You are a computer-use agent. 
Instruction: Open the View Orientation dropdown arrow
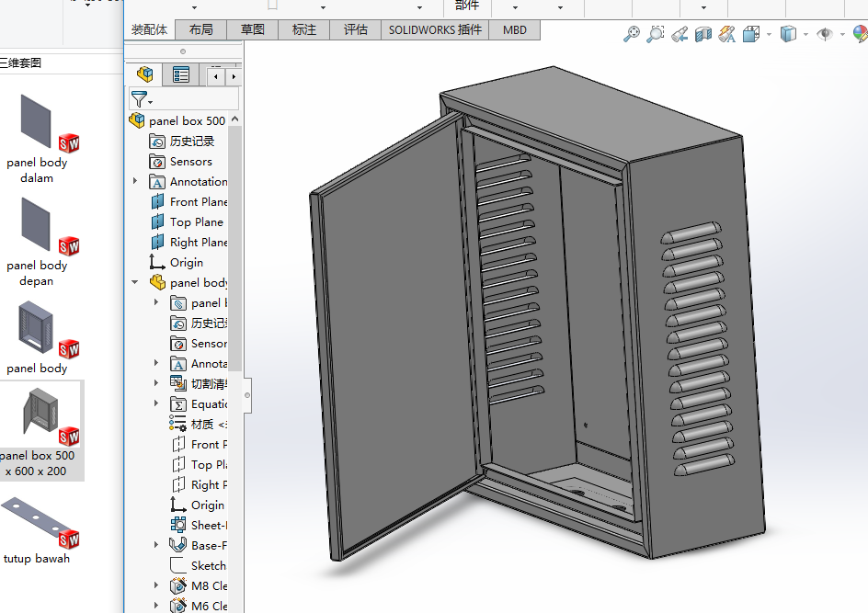[x=769, y=35]
